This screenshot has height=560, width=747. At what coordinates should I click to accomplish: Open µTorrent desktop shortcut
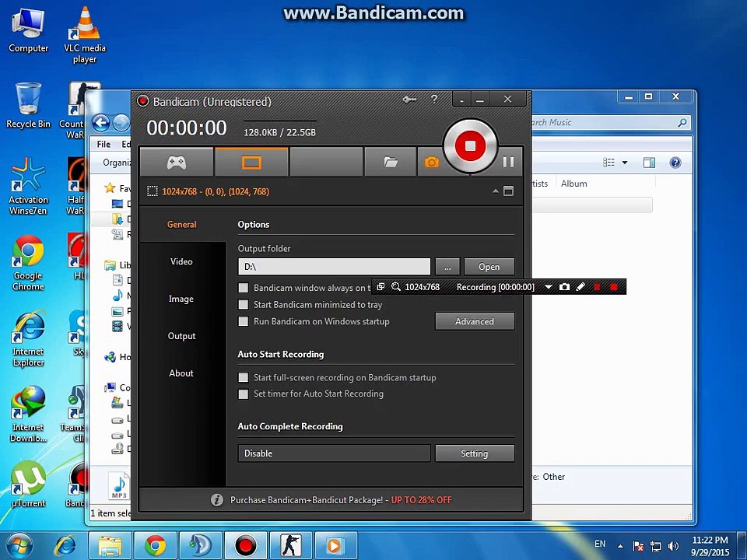28,484
